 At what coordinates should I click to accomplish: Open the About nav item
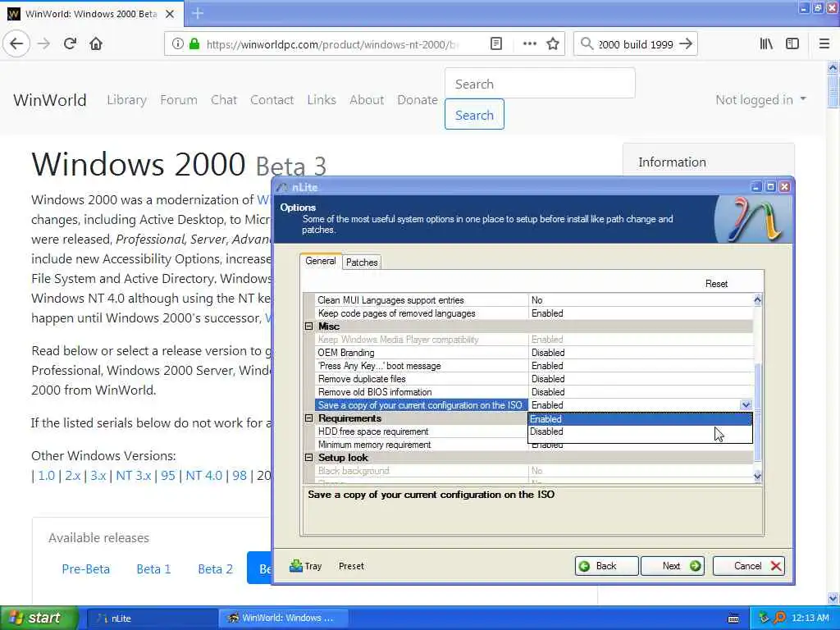pyautogui.click(x=367, y=100)
